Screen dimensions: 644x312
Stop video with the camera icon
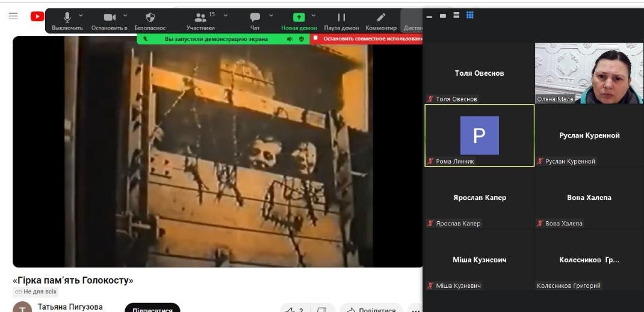click(x=110, y=17)
